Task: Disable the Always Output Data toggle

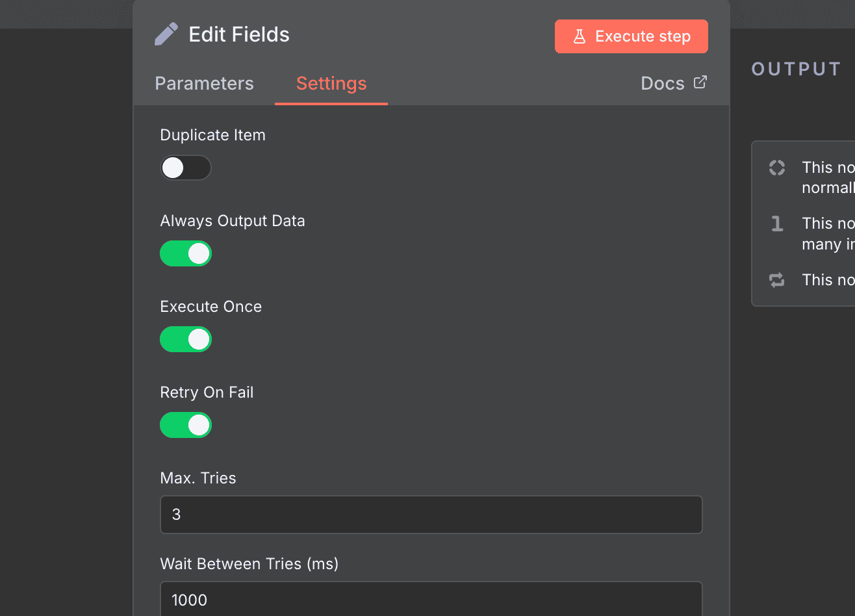Action: pos(186,253)
